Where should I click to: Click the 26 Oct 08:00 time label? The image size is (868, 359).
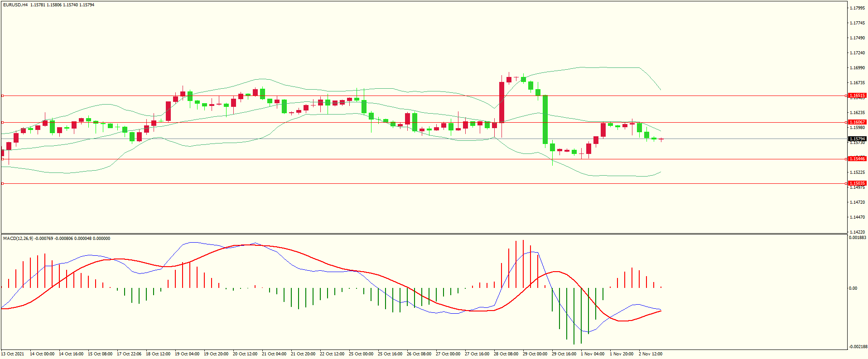[419, 354]
